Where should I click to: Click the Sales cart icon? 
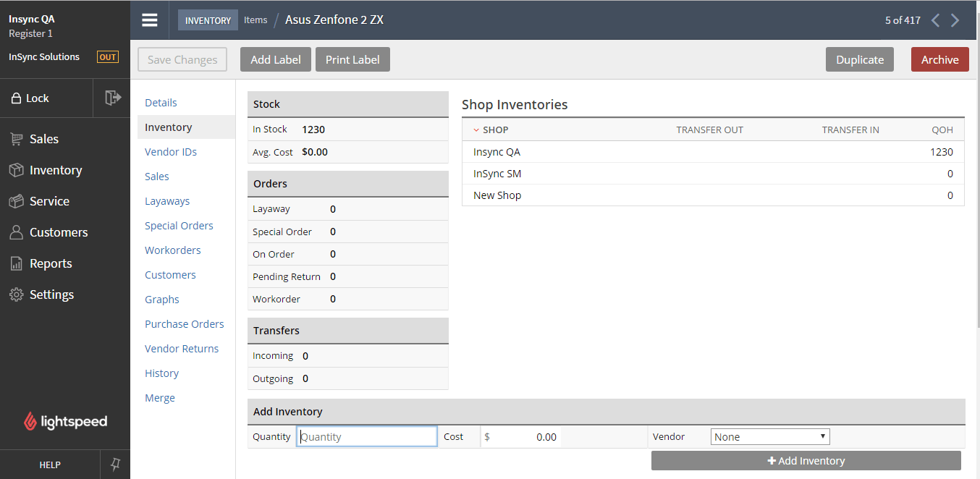tap(16, 139)
